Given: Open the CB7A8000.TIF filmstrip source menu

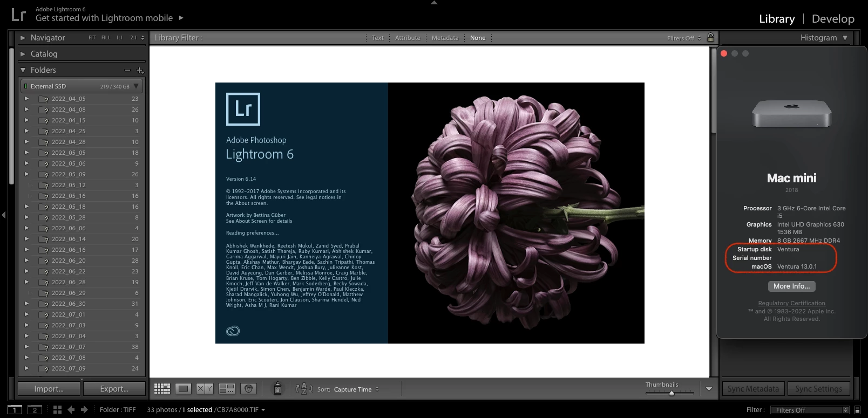Looking at the screenshot, I should 240,410.
